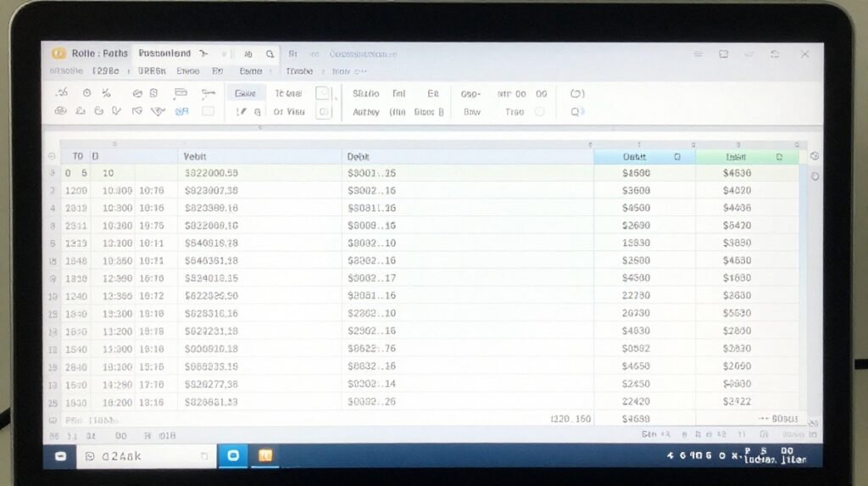Select the 22420 cell in the last row
This screenshot has height=486, width=868.
[x=644, y=401]
